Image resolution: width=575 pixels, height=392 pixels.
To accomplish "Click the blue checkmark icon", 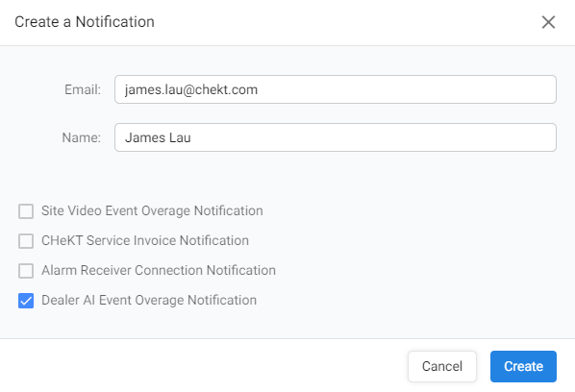I will point(26,301).
